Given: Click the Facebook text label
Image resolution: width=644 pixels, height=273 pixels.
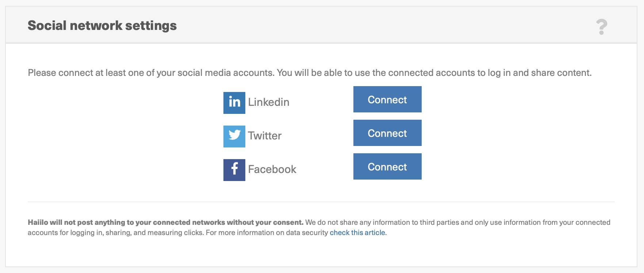Looking at the screenshot, I should [x=272, y=169].
